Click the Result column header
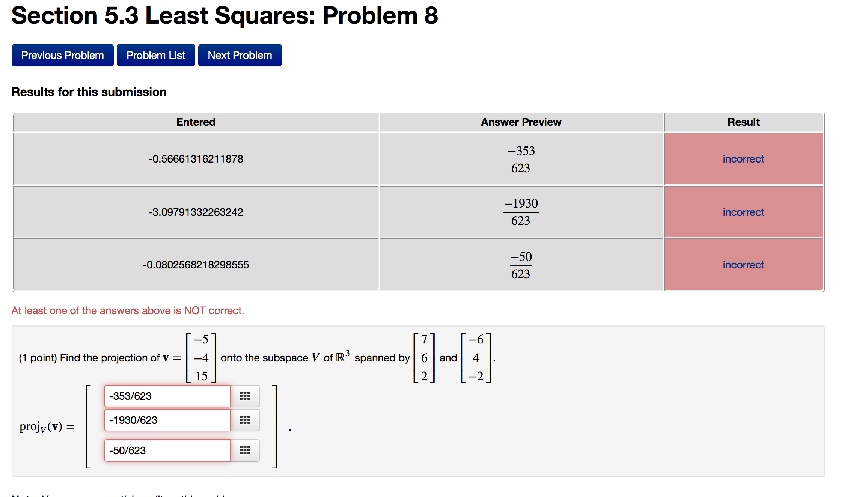Screen dimensions: 868x497 (x=743, y=122)
